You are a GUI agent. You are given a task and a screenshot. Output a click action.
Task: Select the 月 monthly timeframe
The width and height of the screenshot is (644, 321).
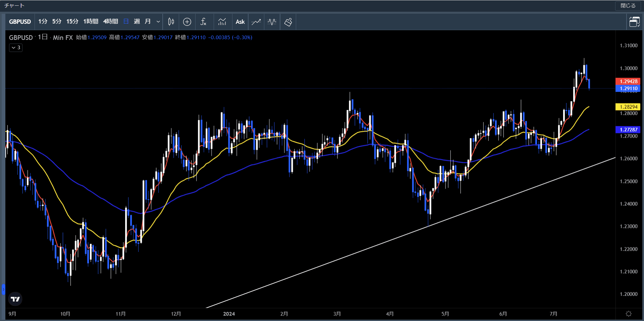[x=148, y=21]
